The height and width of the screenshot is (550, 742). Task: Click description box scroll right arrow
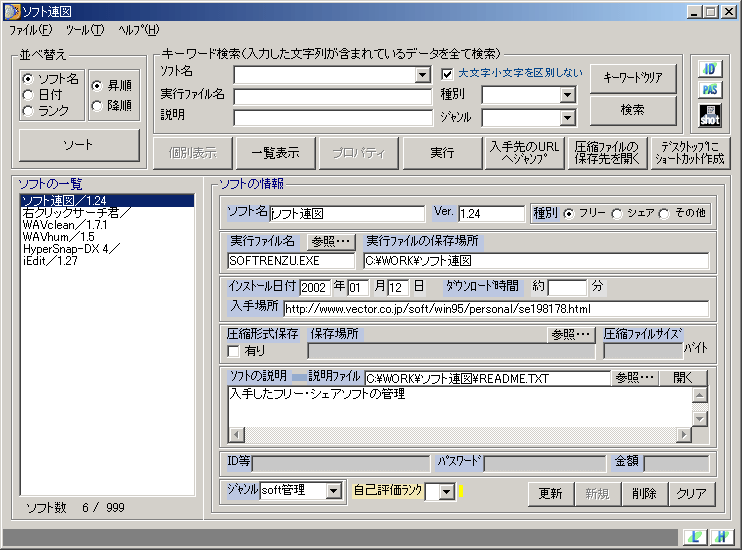pyautogui.click(x=683, y=434)
